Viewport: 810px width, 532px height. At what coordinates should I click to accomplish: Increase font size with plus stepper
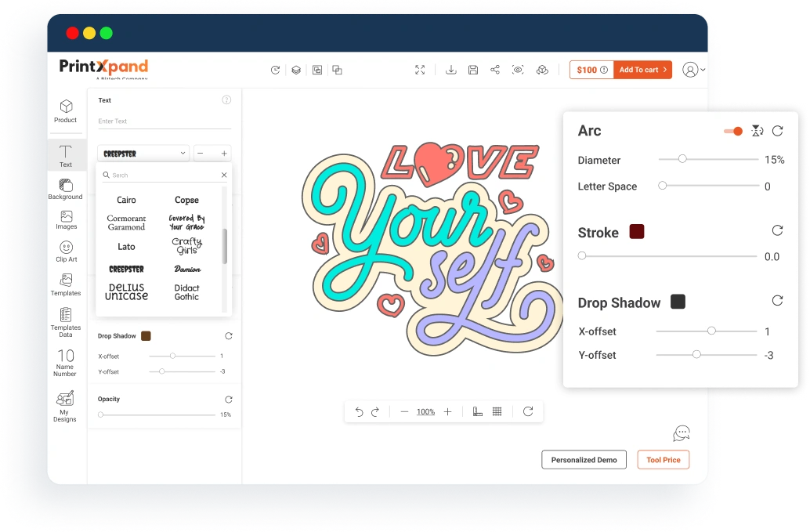click(224, 154)
